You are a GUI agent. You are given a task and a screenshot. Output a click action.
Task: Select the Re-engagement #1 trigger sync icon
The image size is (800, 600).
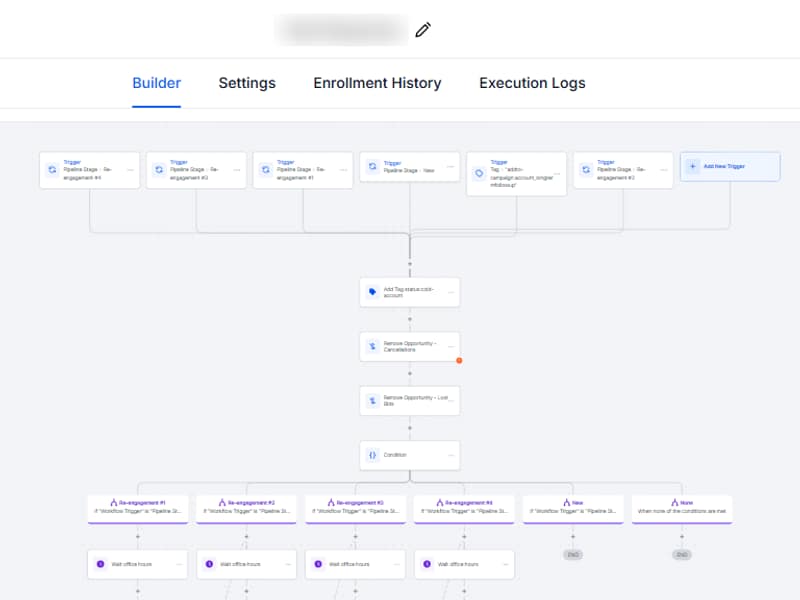tap(266, 170)
